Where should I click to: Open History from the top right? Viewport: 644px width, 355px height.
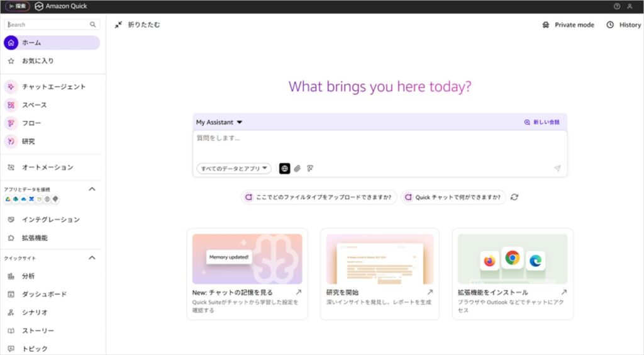tap(623, 25)
